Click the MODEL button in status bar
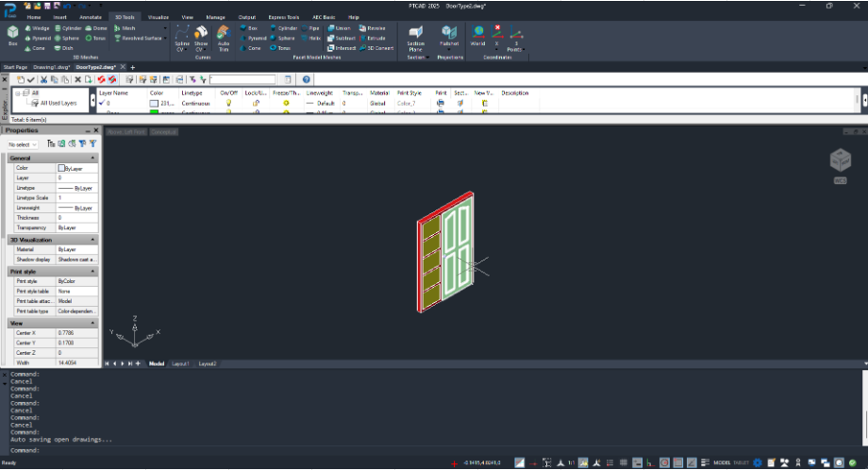 click(722, 462)
